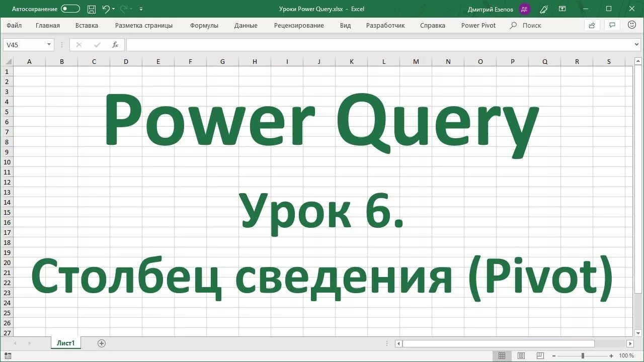
Task: Select column H header
Action: pyautogui.click(x=255, y=62)
